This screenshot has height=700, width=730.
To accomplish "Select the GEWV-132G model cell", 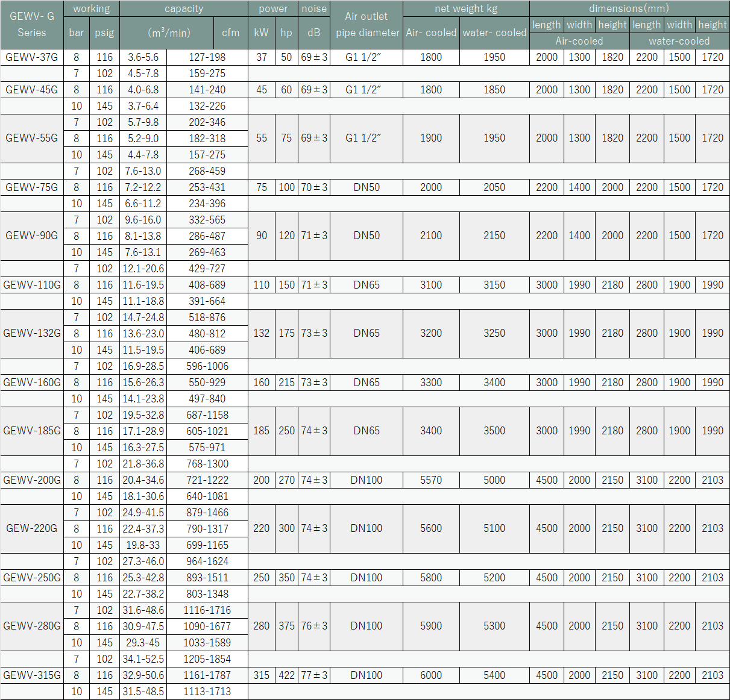I will [32, 333].
